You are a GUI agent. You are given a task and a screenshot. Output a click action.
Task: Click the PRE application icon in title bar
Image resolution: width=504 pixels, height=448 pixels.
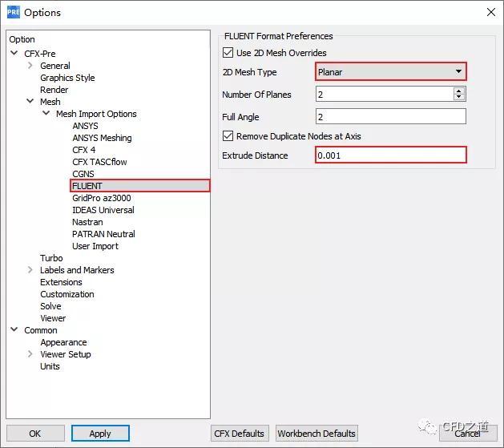click(x=13, y=12)
